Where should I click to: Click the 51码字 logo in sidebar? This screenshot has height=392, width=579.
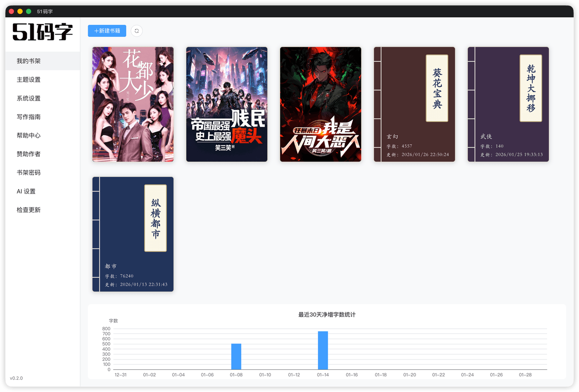(43, 32)
